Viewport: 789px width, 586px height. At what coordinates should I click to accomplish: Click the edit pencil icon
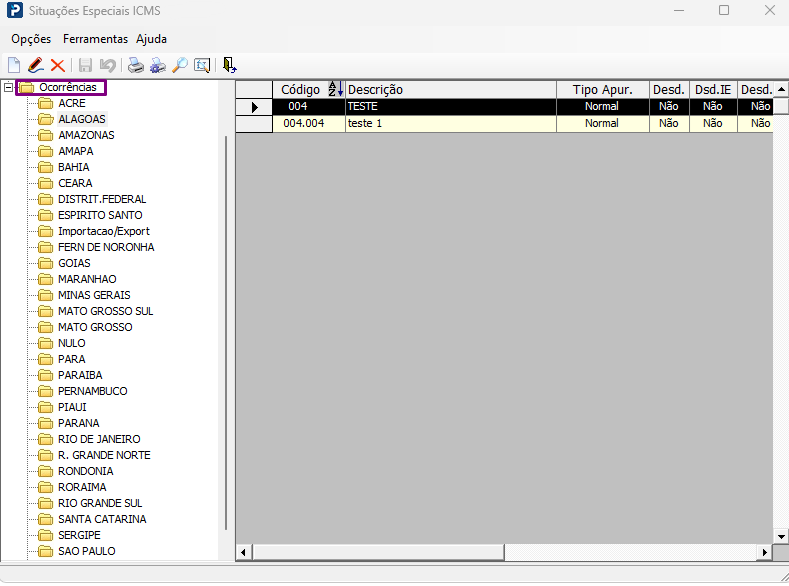pyautogui.click(x=36, y=65)
